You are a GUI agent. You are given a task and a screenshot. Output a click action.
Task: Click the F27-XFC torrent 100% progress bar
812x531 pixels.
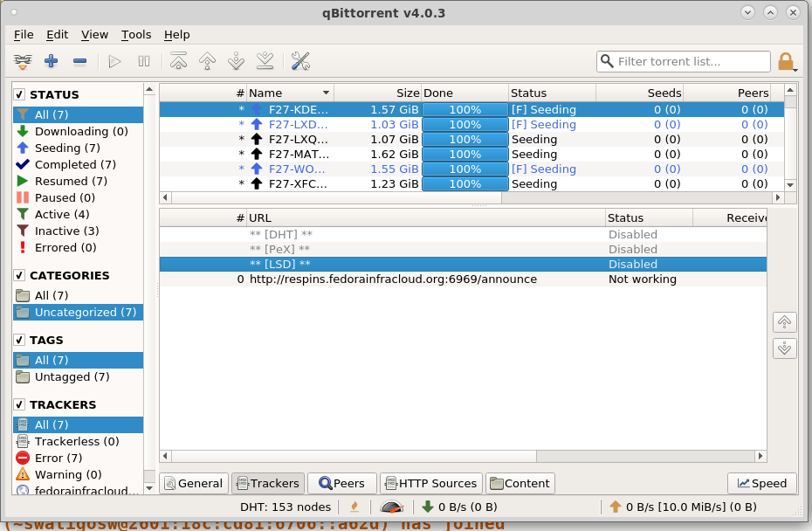click(x=465, y=184)
